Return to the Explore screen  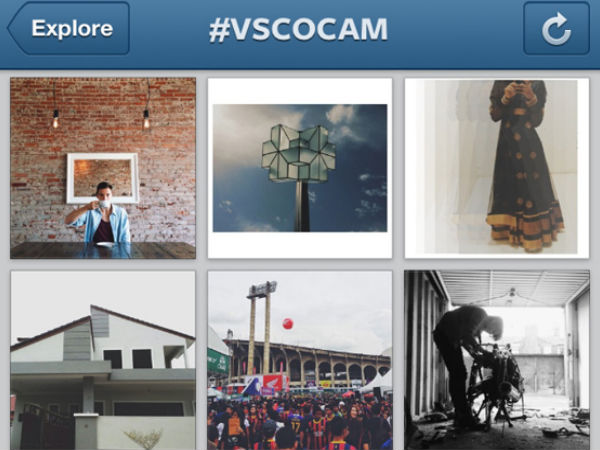[68, 28]
